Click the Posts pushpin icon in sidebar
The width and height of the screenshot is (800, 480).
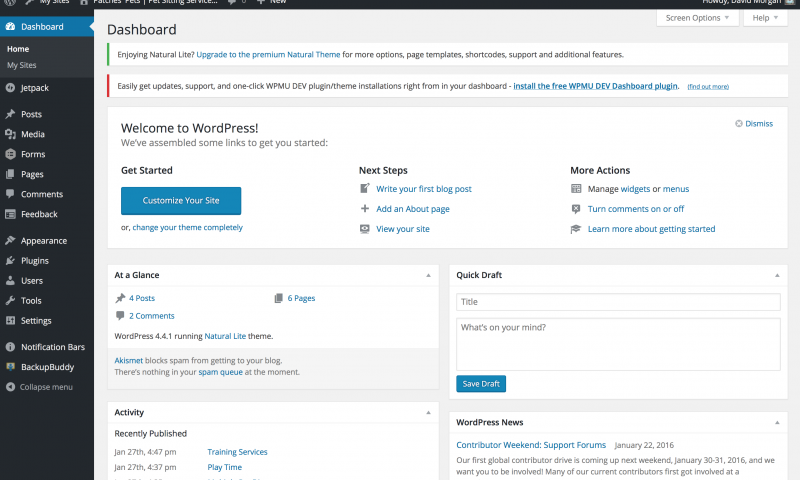(x=10, y=114)
